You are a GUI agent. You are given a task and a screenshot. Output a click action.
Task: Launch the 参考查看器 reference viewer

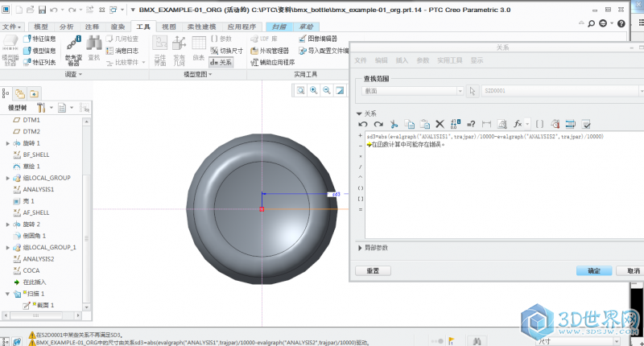coord(73,50)
